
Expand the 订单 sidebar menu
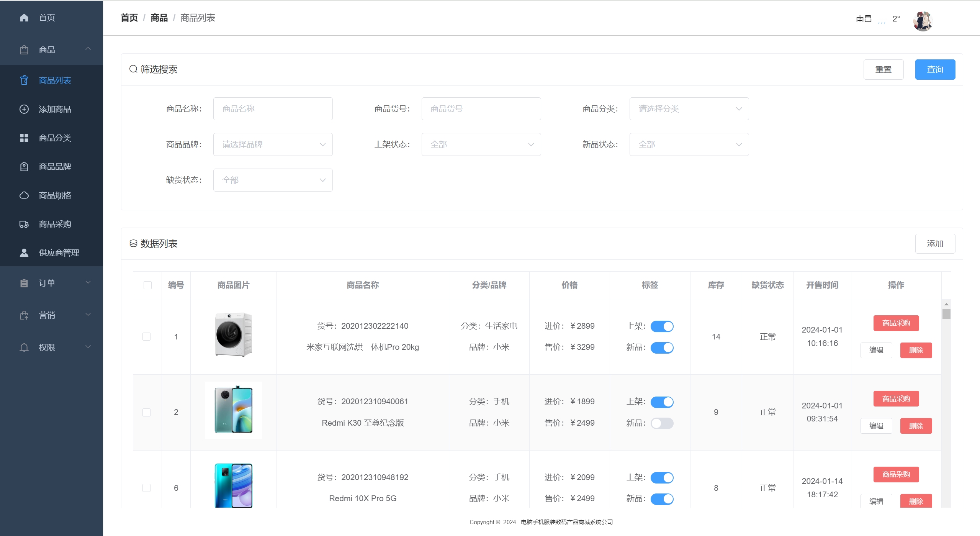point(51,283)
